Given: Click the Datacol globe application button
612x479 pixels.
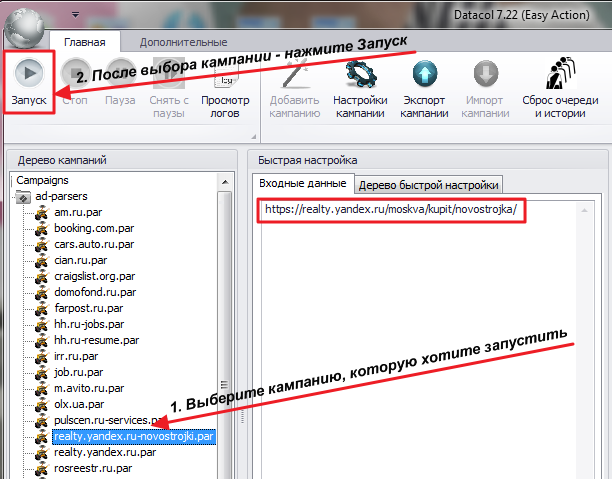Looking at the screenshot, I should (24, 29).
